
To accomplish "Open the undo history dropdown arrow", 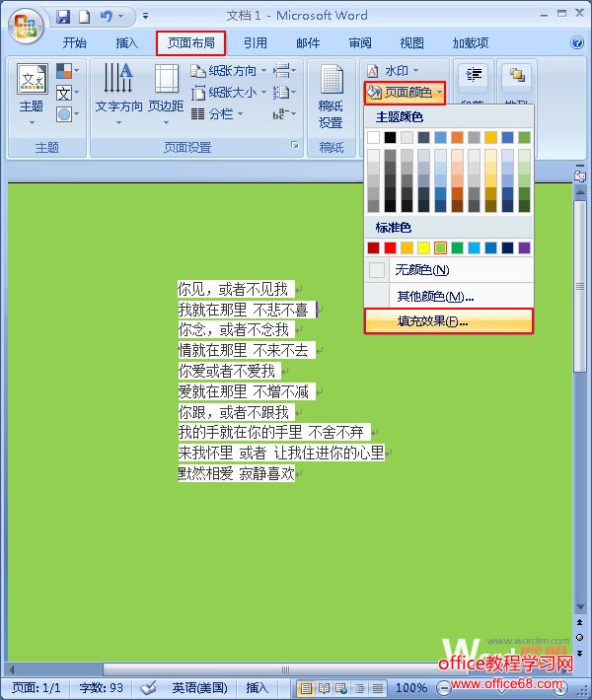I will click(120, 17).
